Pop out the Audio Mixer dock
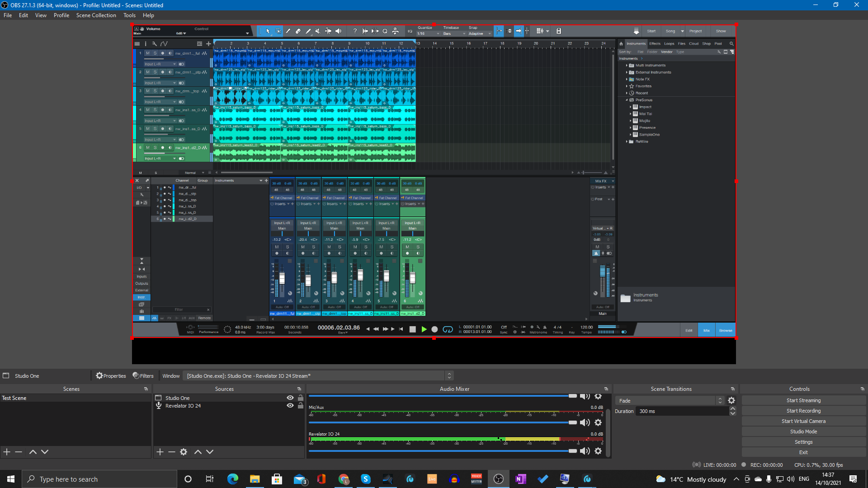The image size is (868, 488). coord(606,389)
